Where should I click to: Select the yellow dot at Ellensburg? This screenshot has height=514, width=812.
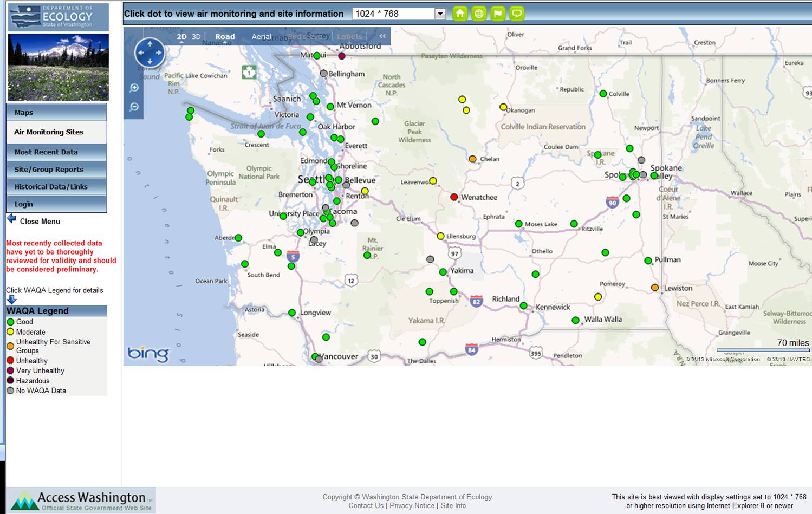[x=440, y=236]
